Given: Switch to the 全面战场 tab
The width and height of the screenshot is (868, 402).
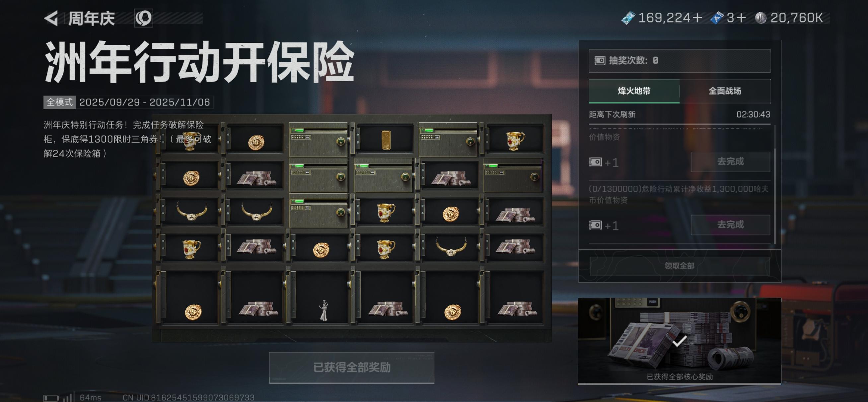Looking at the screenshot, I should coord(725,91).
